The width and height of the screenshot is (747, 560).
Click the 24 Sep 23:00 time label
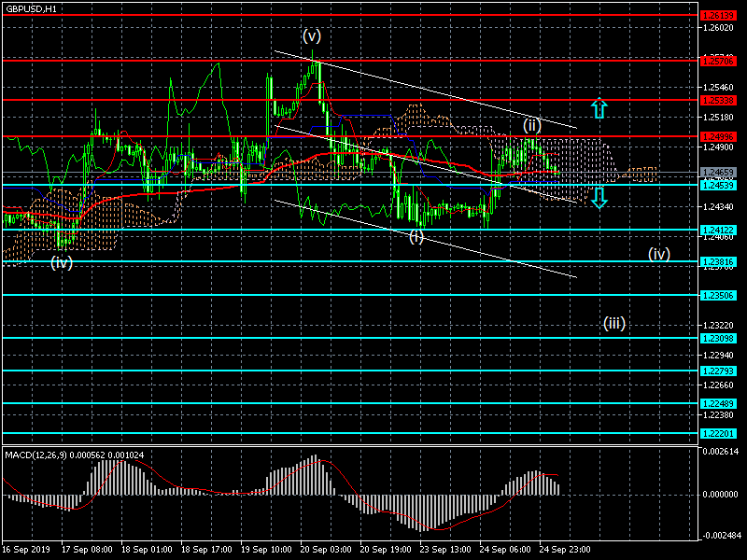[565, 550]
